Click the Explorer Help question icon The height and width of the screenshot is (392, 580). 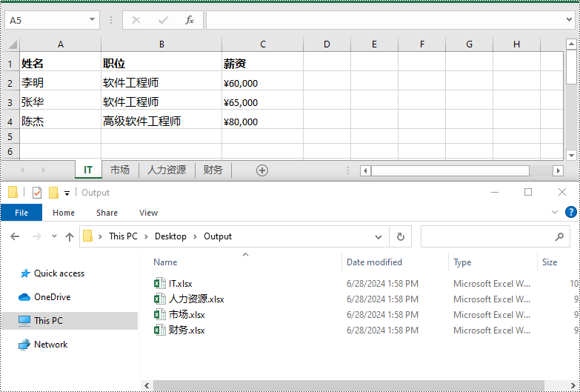(571, 212)
